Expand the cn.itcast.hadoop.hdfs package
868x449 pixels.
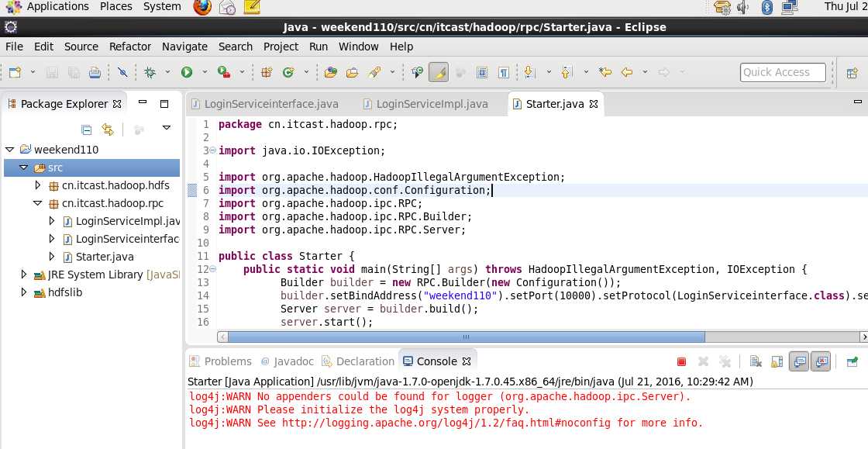coord(38,185)
